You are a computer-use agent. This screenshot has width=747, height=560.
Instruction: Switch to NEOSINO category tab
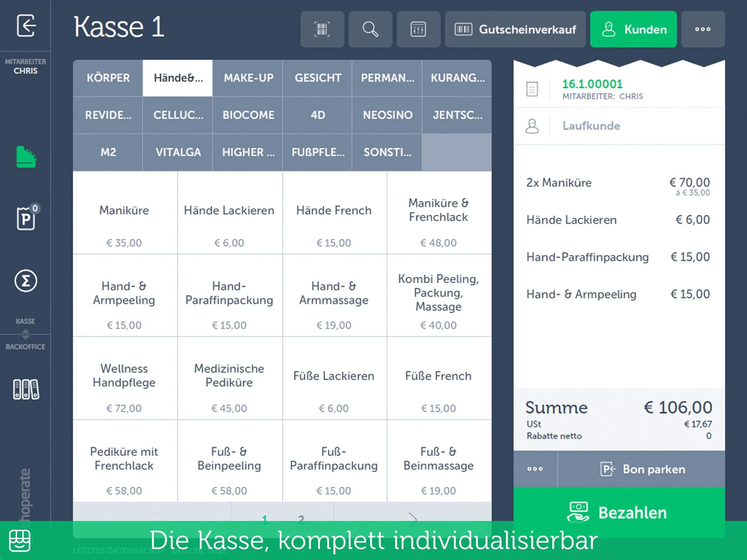tap(387, 115)
